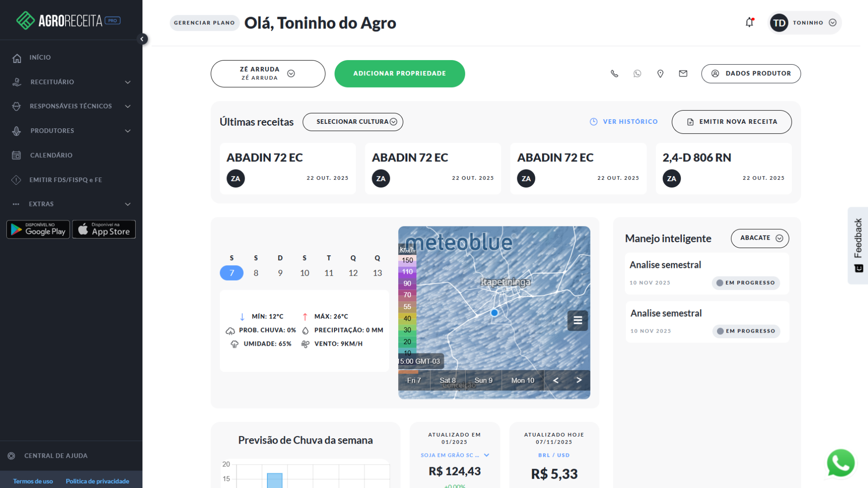Call producer via phone icon
Image resolution: width=868 pixels, height=488 pixels.
point(614,74)
